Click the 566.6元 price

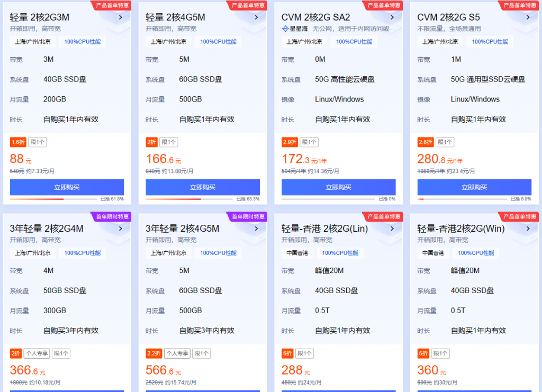click(x=163, y=371)
